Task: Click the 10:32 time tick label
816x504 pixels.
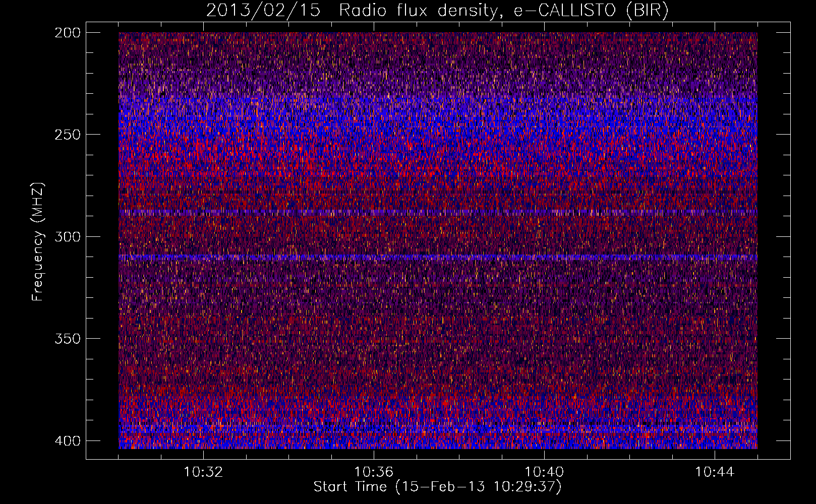Action: (x=203, y=472)
